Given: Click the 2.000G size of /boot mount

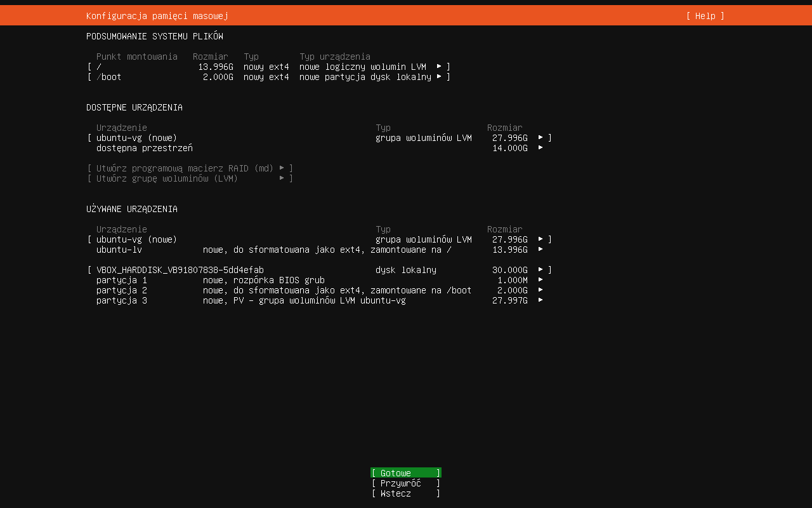Looking at the screenshot, I should coord(218,77).
